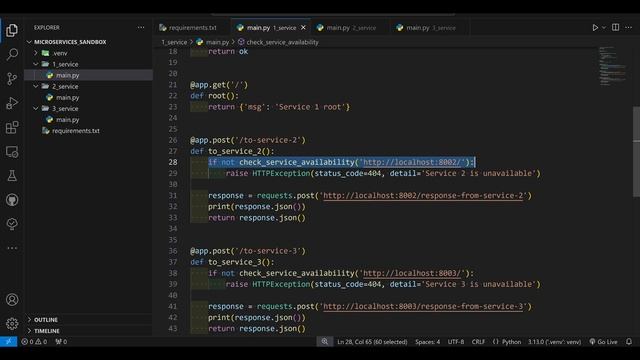The image size is (640, 360).
Task: Collapse the MICROSERVICES_SANDBOX root folder
Action: tap(29, 42)
